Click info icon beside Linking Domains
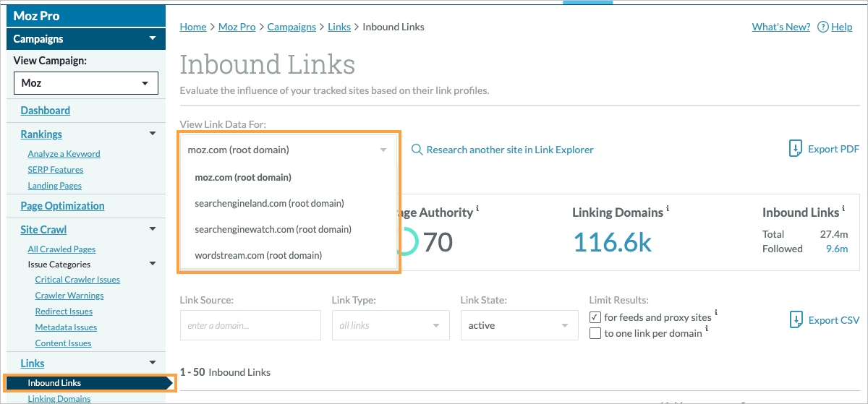The height and width of the screenshot is (404, 868). (667, 209)
